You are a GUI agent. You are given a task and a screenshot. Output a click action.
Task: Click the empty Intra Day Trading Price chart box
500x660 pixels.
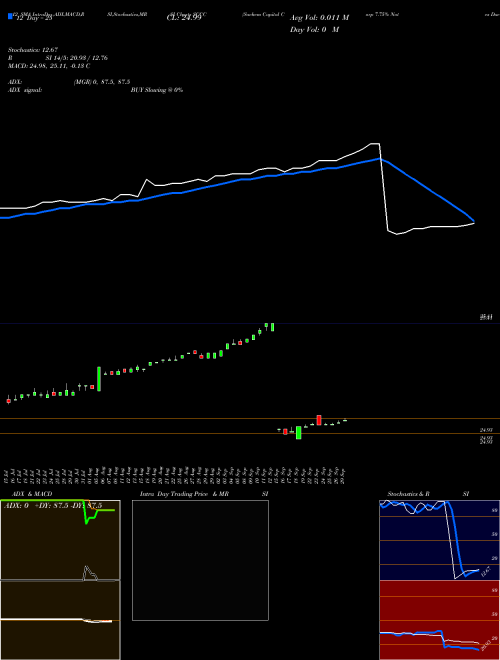click(200, 560)
